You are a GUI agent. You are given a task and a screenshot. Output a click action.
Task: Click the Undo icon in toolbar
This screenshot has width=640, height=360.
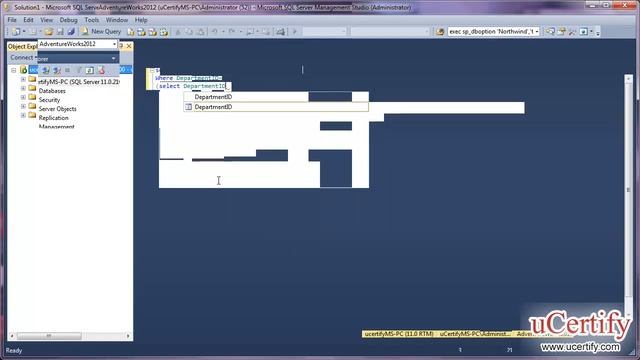pos(214,31)
